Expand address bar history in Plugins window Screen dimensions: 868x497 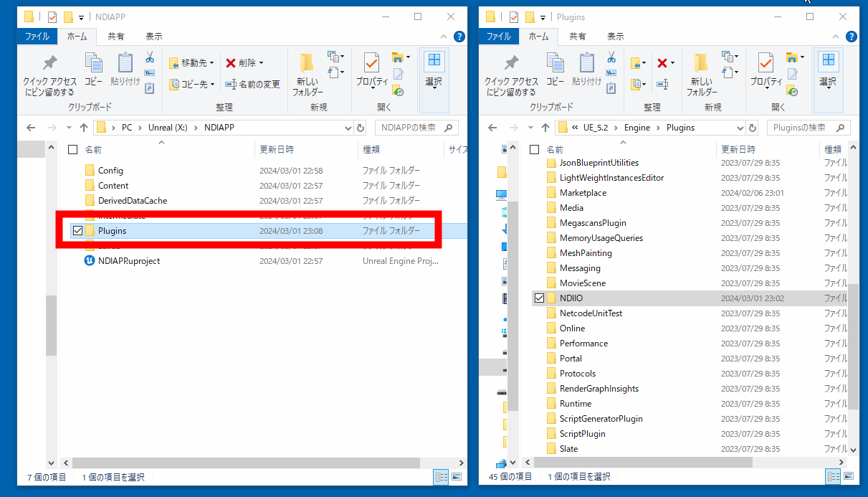pyautogui.click(x=740, y=128)
